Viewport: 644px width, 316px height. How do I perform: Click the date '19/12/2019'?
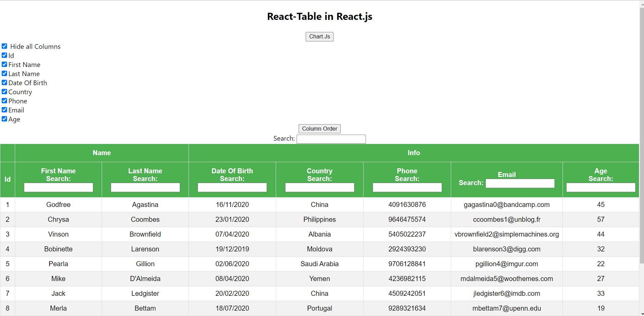click(232, 249)
